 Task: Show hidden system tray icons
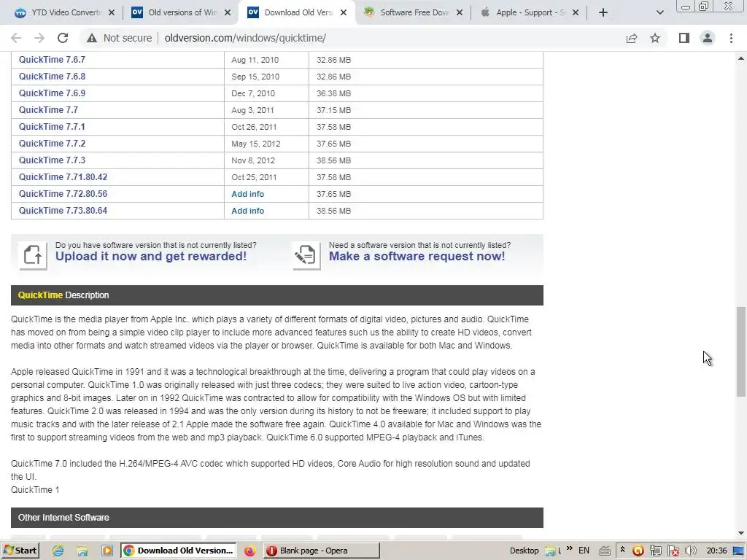622,550
